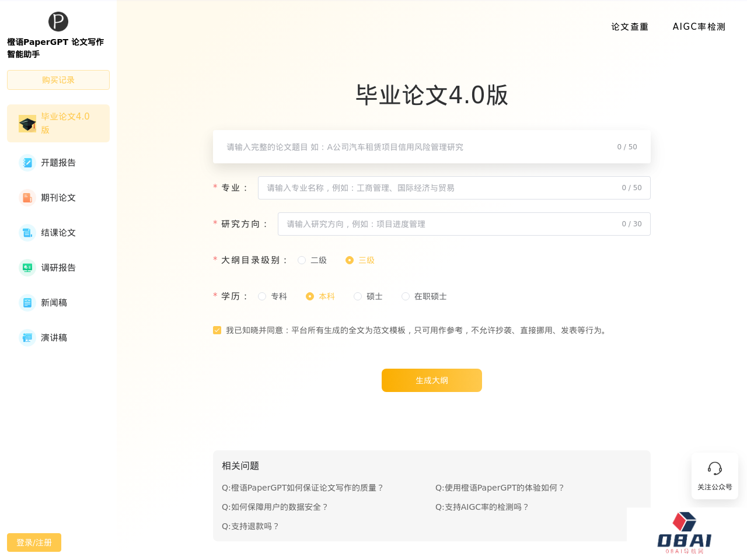The image size is (747, 560).
Task: Open 论文查重 in top navigation
Action: point(630,27)
